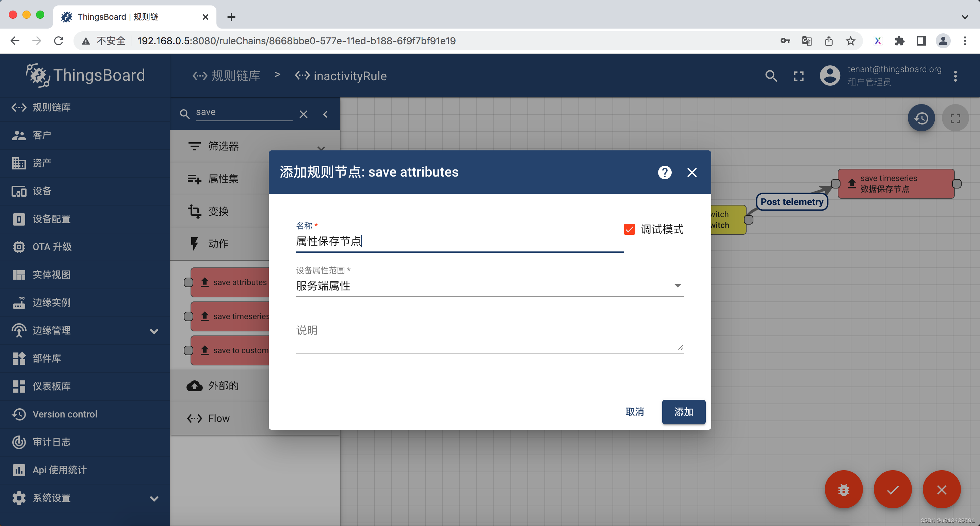Click the 名称 name input field
This screenshot has height=526, width=980.
(460, 241)
